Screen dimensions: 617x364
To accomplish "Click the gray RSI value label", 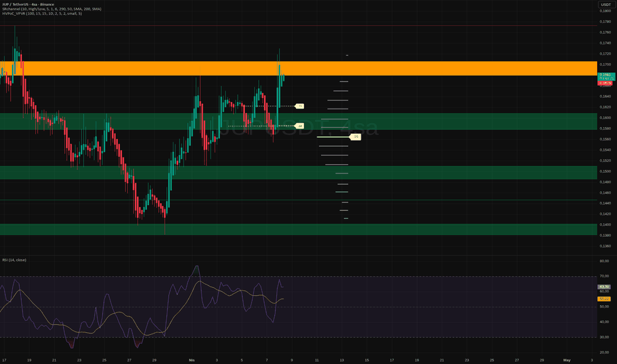I will point(604,287).
